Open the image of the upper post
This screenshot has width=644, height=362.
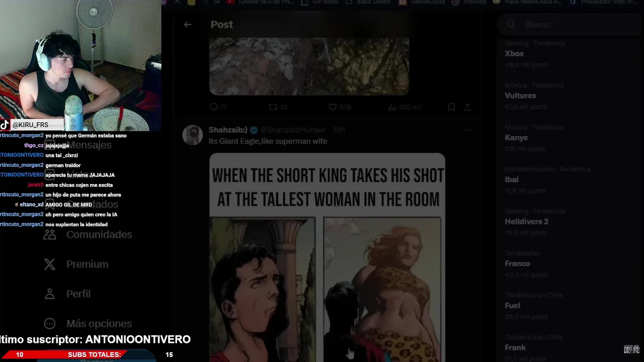pos(309,66)
